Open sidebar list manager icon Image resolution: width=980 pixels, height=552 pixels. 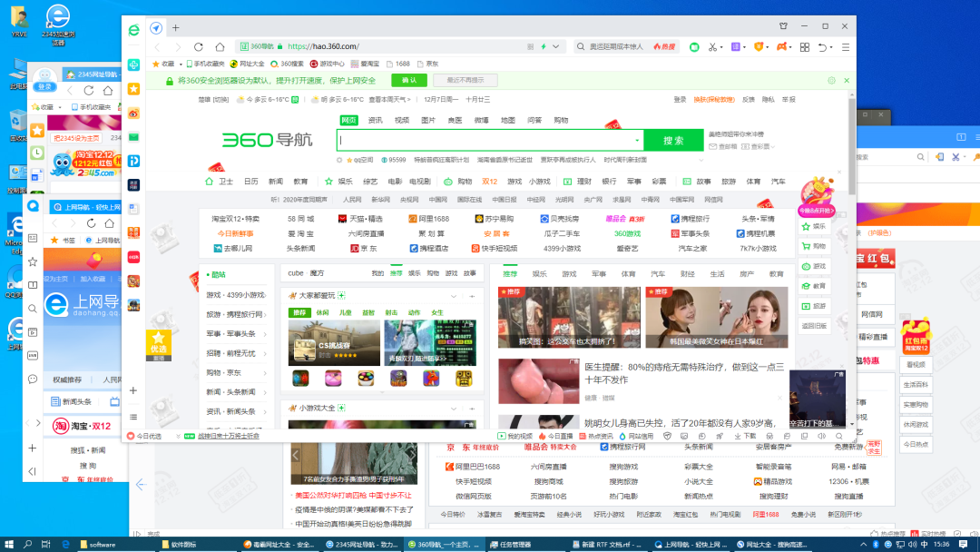coord(133,417)
